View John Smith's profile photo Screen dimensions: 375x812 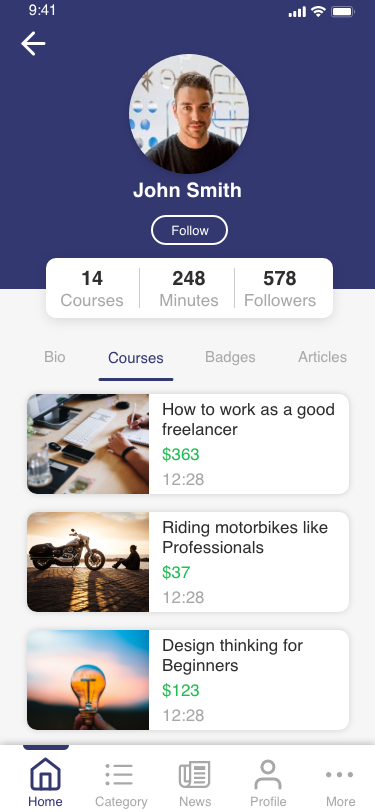point(189,114)
